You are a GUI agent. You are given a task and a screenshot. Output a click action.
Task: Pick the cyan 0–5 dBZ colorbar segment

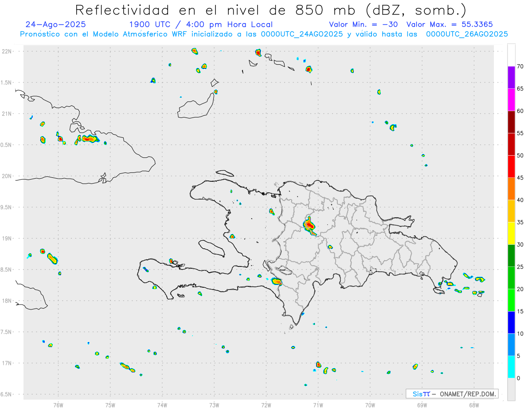(x=511, y=367)
